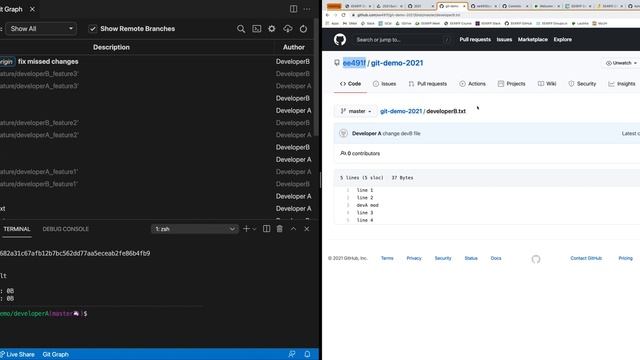The image size is (640, 360).
Task: Click the browser back arrow
Action: pos(328,15)
